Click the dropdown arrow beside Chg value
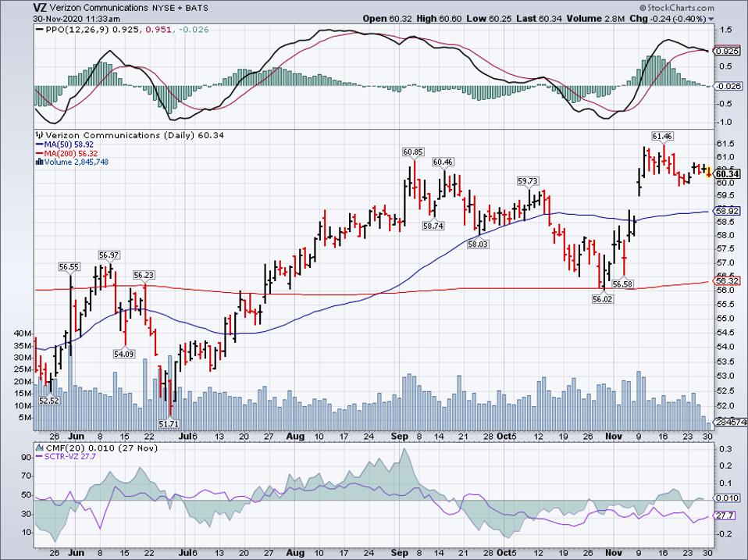The image size is (748, 560). coord(711,20)
